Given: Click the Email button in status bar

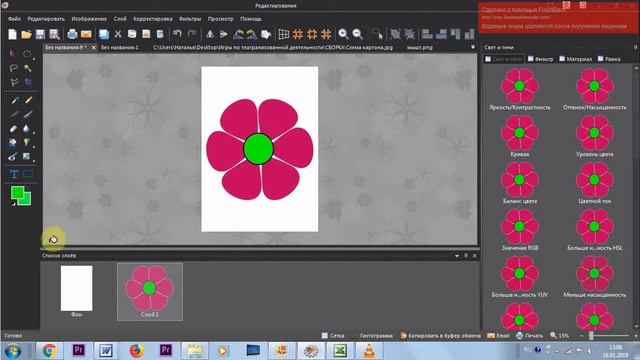Looking at the screenshot, I should tap(498, 336).
